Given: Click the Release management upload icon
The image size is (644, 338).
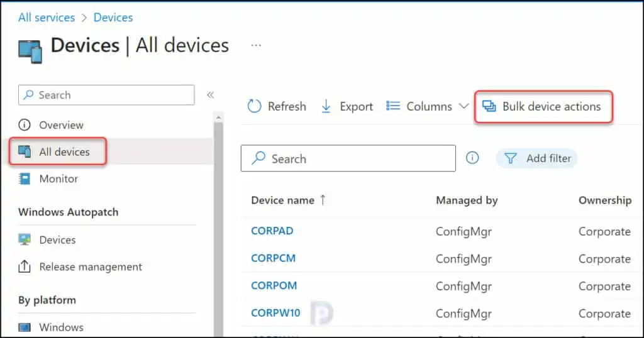Looking at the screenshot, I should pyautogui.click(x=25, y=266).
